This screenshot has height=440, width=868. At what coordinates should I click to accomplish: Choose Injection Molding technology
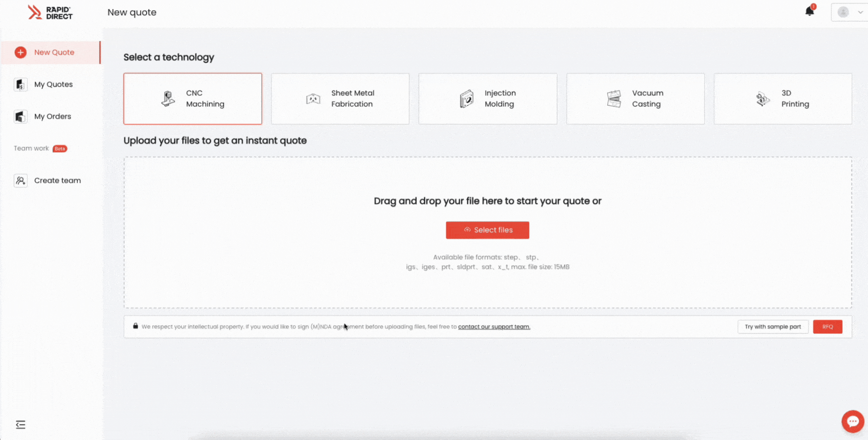488,98
